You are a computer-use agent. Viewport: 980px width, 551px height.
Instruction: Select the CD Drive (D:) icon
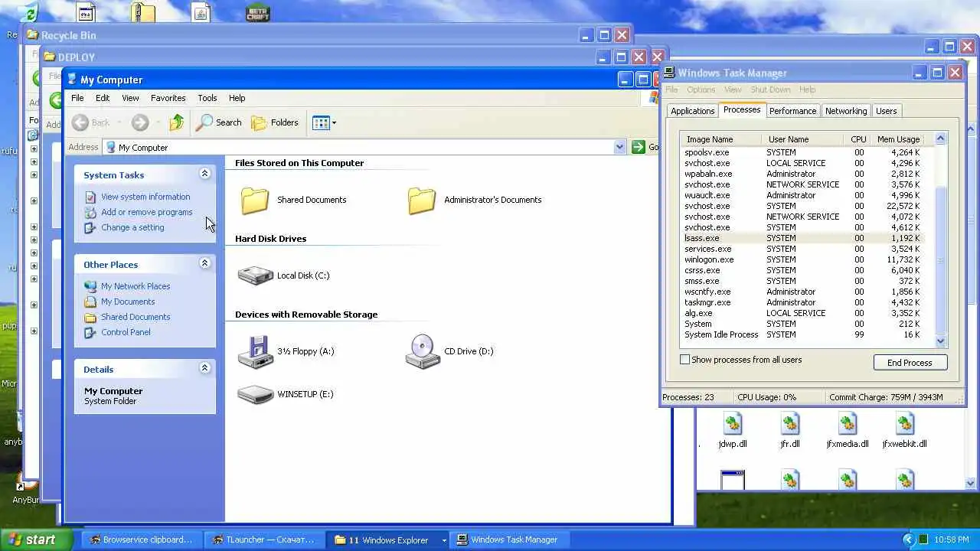click(423, 351)
